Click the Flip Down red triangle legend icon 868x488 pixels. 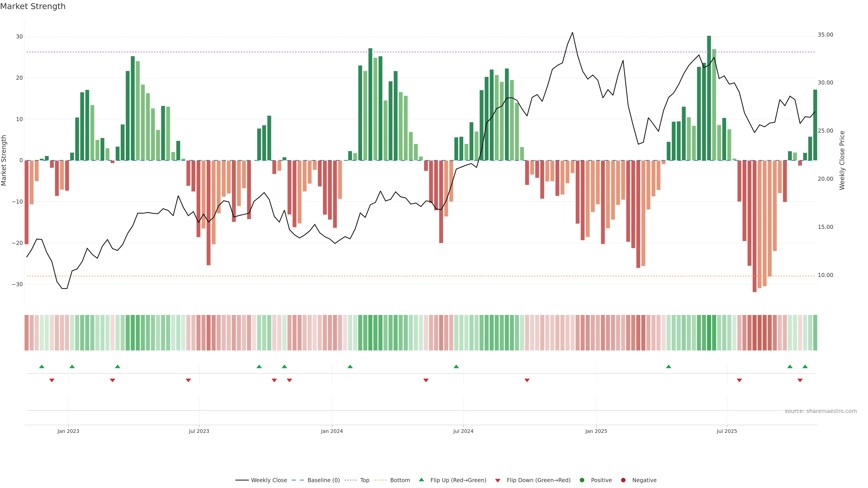[x=498, y=481]
